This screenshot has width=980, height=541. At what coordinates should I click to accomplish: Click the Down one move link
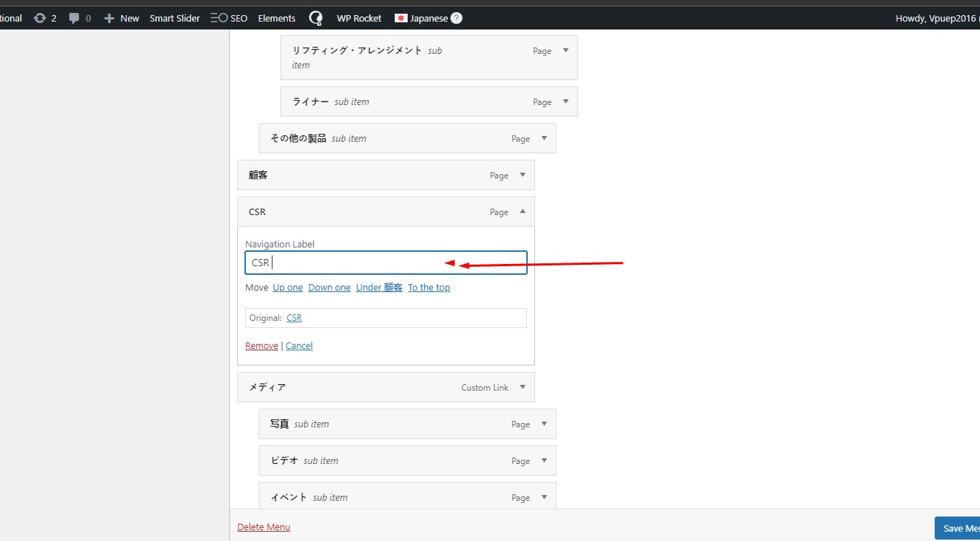pos(329,287)
